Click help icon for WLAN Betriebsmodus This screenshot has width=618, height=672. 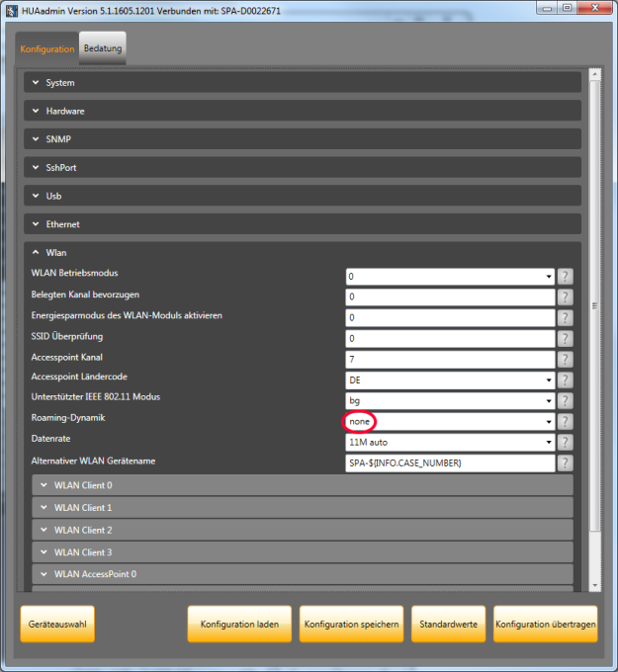(566, 276)
